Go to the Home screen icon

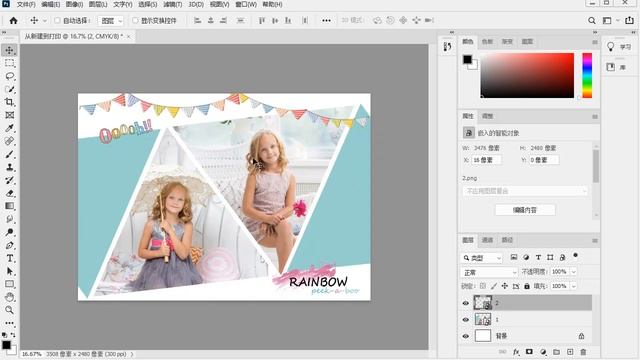tap(13, 20)
